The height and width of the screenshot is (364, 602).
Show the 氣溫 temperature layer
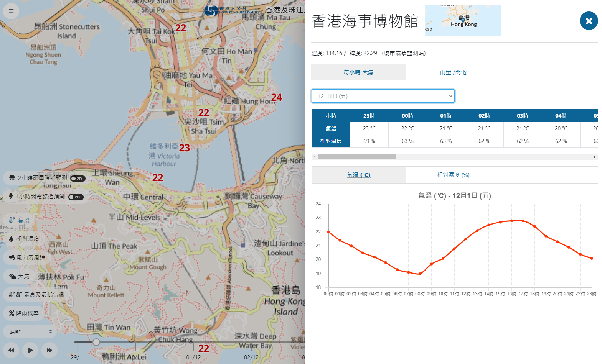point(24,221)
